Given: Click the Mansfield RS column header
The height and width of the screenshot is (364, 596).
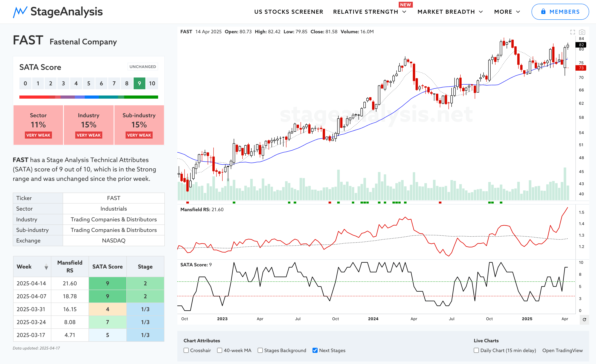Looking at the screenshot, I should click(x=70, y=267).
